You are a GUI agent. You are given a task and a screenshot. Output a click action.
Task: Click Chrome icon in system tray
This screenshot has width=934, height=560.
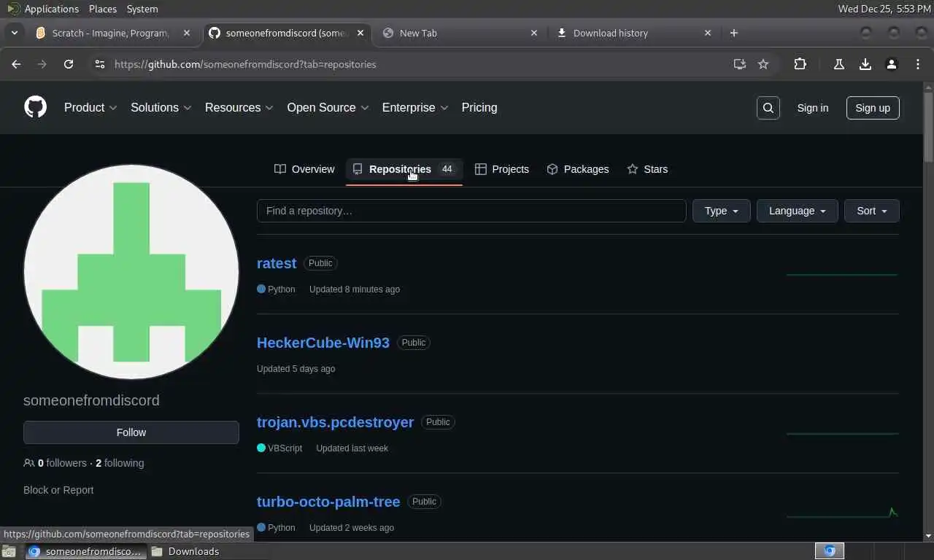[830, 551]
